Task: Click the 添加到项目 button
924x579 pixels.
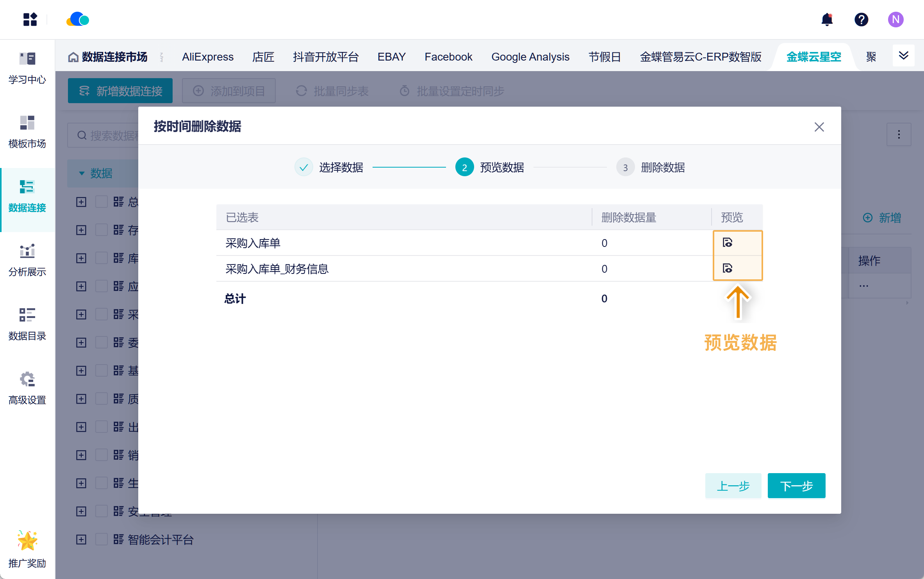Action: click(x=229, y=91)
